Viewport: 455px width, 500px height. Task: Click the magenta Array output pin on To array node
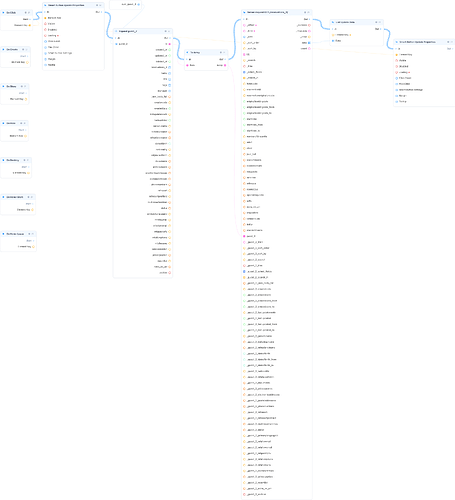(x=225, y=65)
